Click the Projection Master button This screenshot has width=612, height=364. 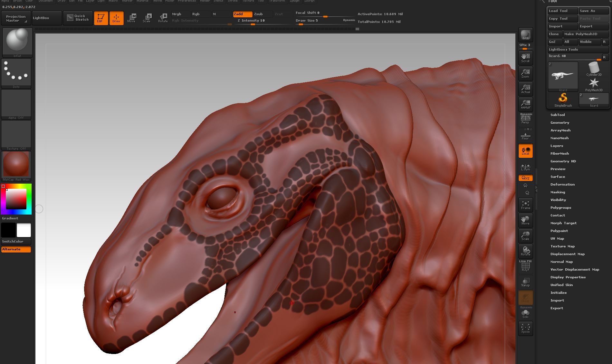coord(16,18)
